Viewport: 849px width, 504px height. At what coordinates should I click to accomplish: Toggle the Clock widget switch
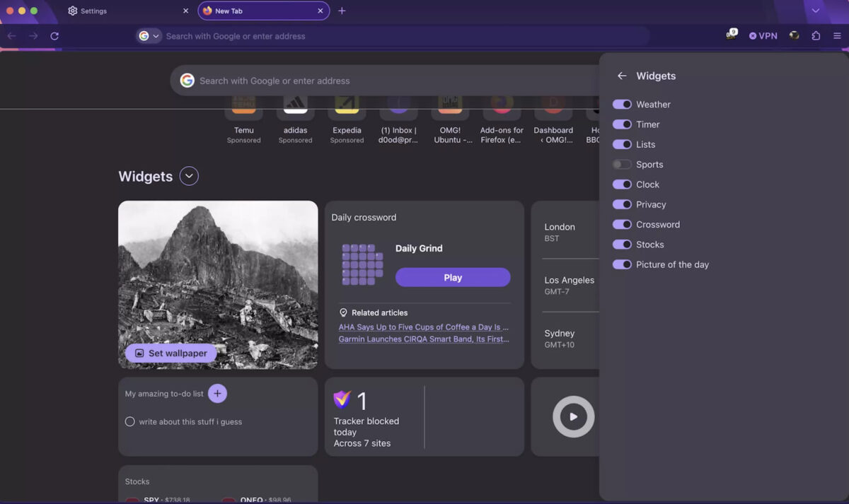point(622,184)
